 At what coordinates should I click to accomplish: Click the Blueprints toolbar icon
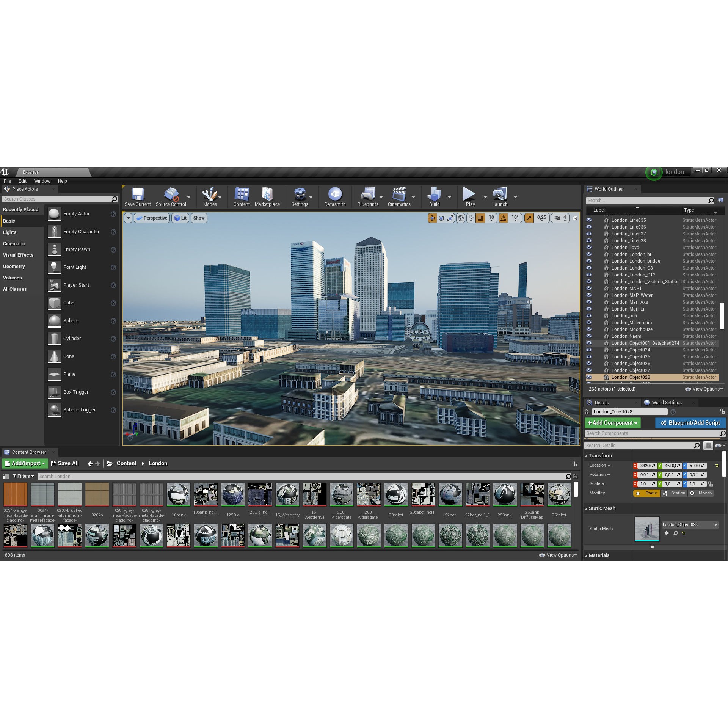tap(367, 196)
